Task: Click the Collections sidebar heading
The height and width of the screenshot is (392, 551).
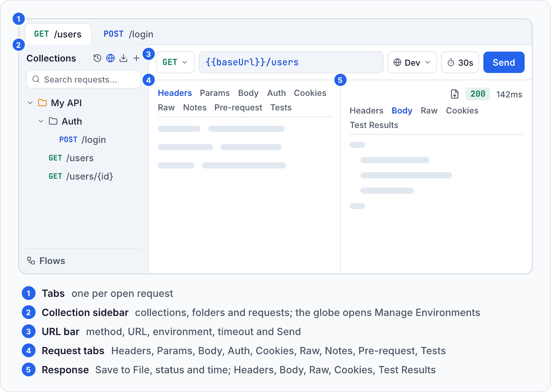Action: (51, 58)
